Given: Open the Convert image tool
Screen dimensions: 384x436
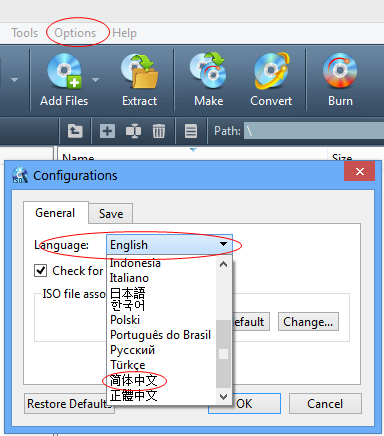Looking at the screenshot, I should pyautogui.click(x=271, y=71).
